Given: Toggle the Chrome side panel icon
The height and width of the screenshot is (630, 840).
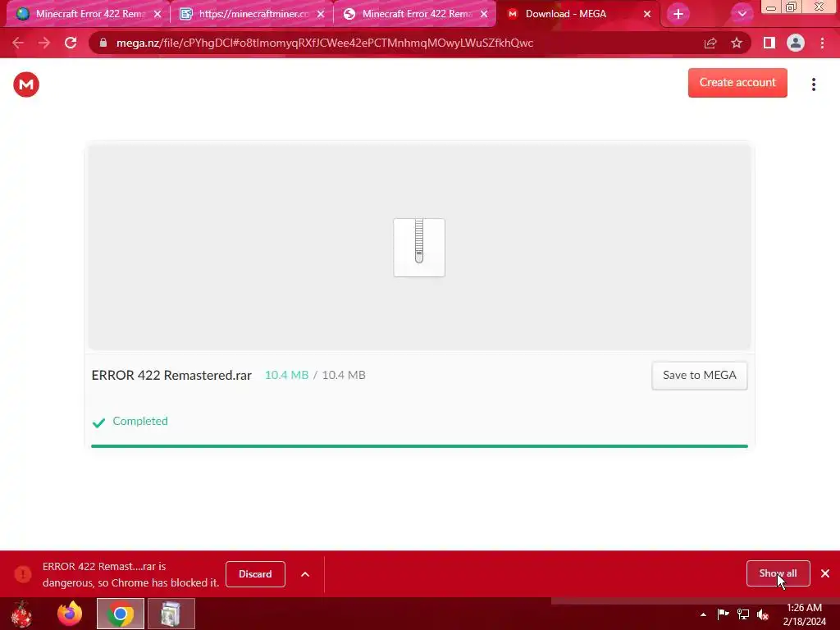Looking at the screenshot, I should (x=769, y=43).
